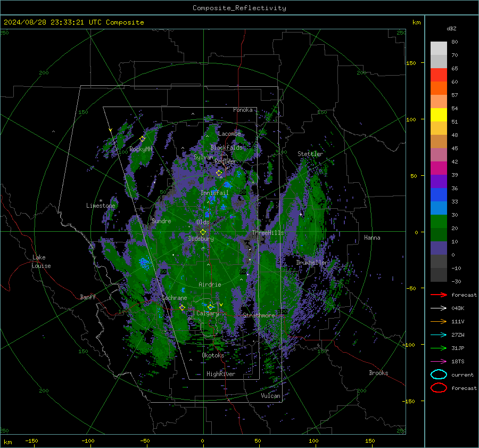Click the dBZ legend heading
The height and width of the screenshot is (448, 479).
click(451, 28)
